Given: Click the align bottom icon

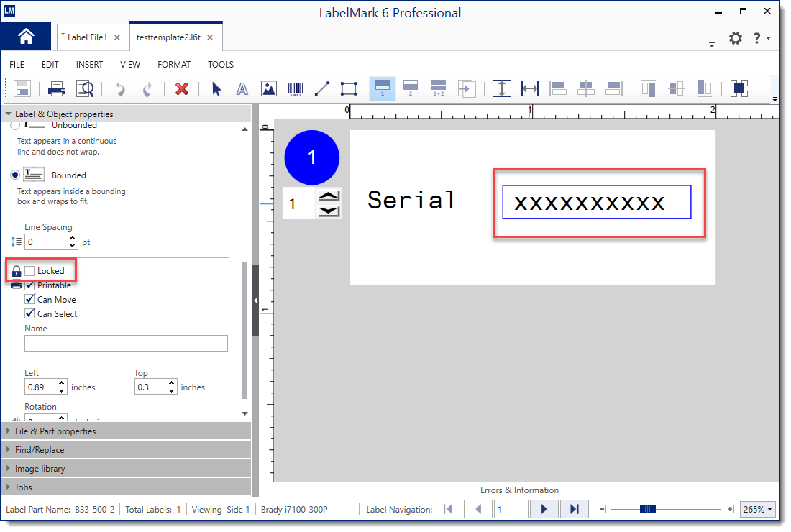Looking at the screenshot, I should pos(704,88).
